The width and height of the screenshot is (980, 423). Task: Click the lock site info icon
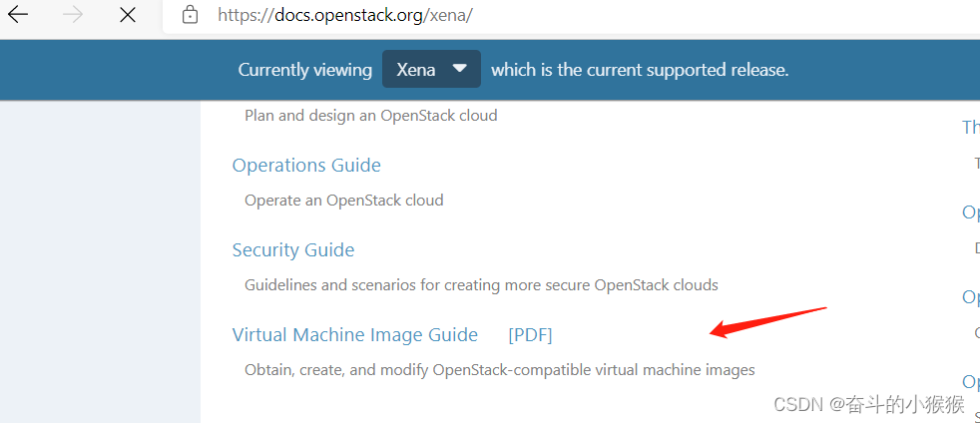(190, 15)
